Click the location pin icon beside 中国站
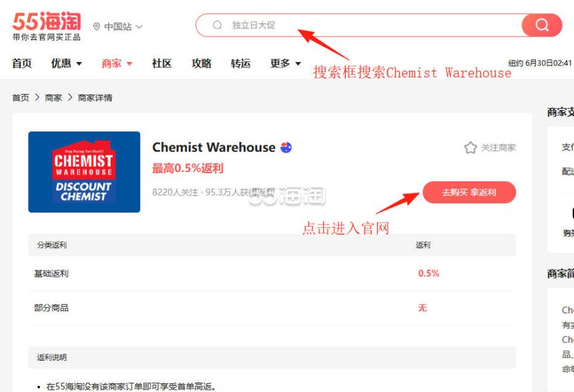This screenshot has width=574, height=392. [x=97, y=27]
